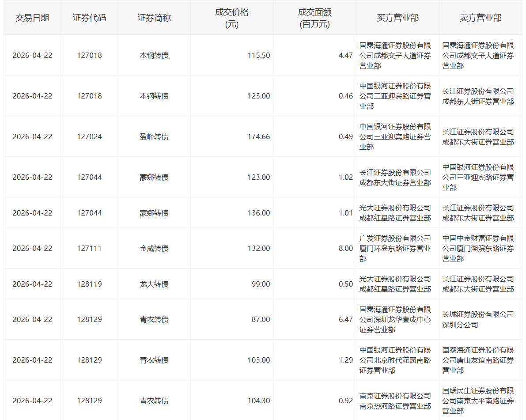Image resolution: width=526 pixels, height=420 pixels.
Task: Select the 龙大转债 bond name
Action: (154, 284)
